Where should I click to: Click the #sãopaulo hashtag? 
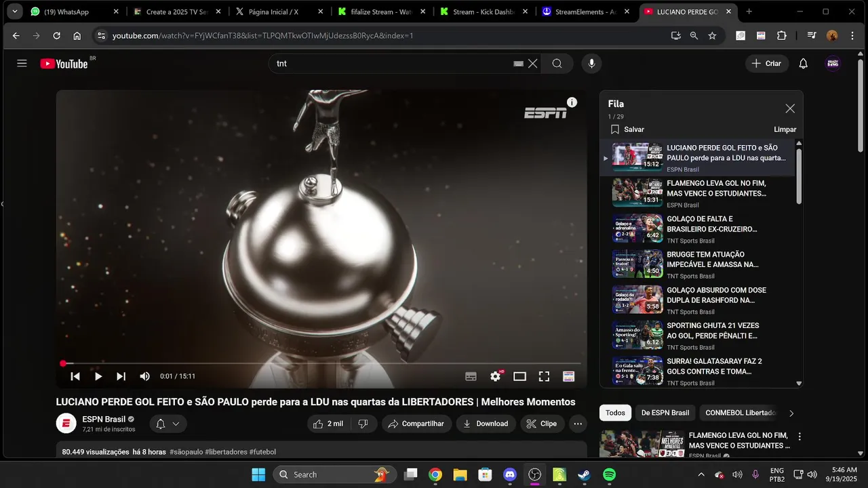tap(186, 452)
